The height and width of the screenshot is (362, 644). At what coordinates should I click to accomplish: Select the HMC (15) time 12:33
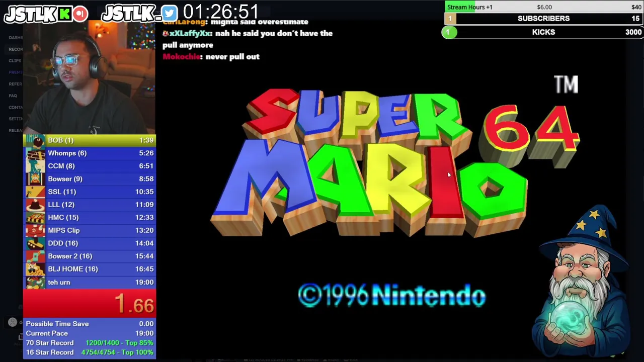tap(144, 218)
